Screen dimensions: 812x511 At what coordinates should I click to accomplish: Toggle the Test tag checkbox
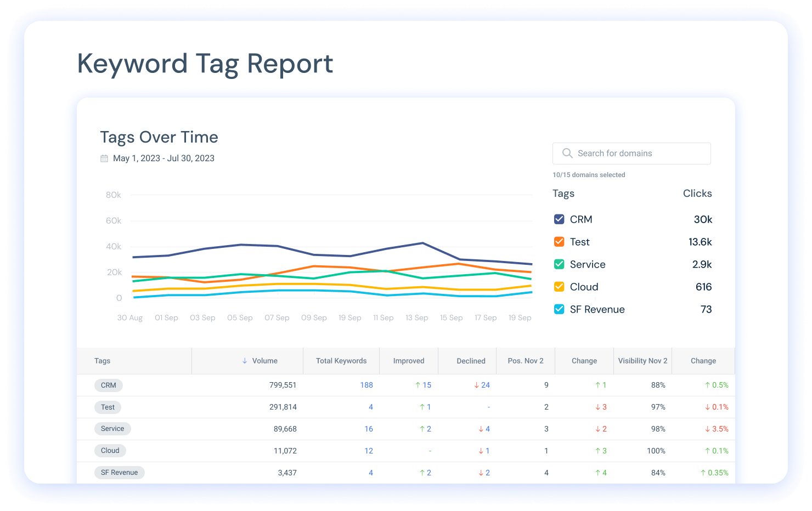tap(559, 242)
